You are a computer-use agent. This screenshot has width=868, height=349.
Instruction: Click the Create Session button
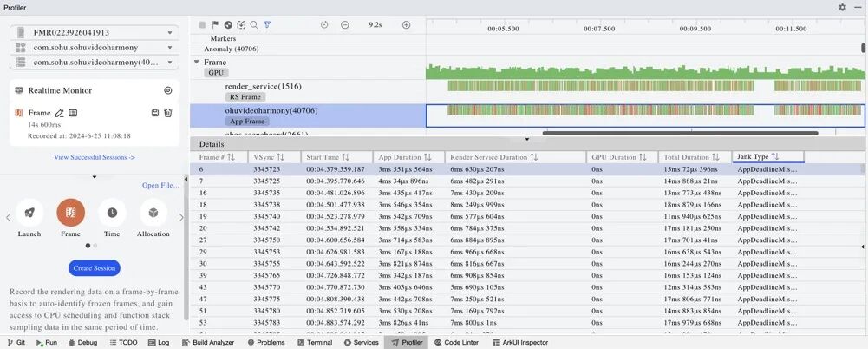95,268
